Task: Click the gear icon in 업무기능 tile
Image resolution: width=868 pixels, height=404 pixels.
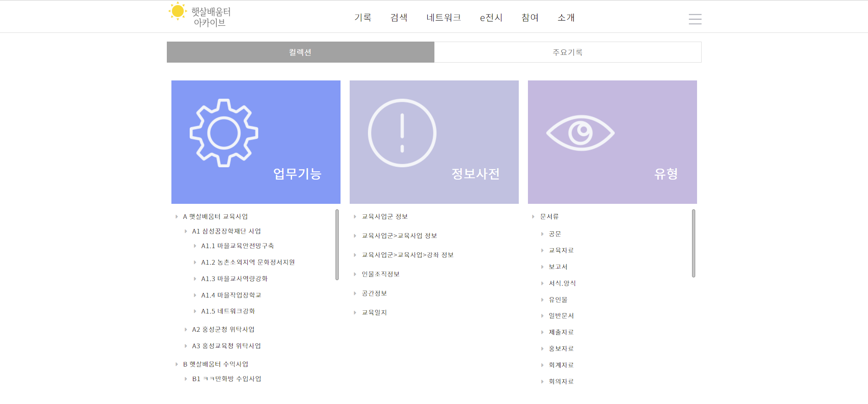Action: tap(224, 133)
